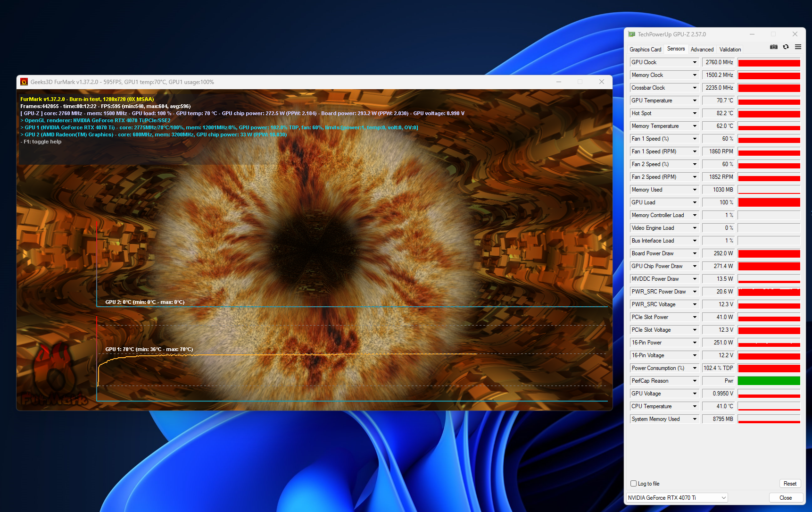Click the GPU-Z title bar app icon
Image resolution: width=812 pixels, height=512 pixels.
point(632,34)
